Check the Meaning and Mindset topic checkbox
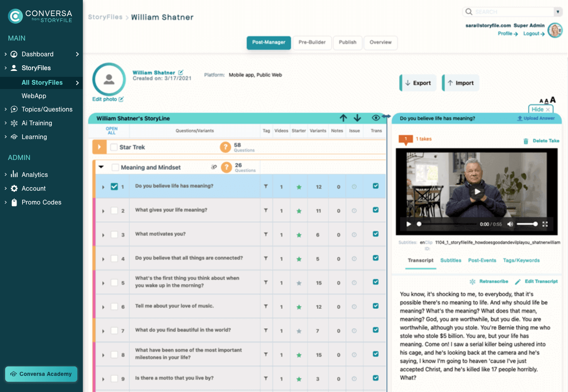The image size is (568, 392). coord(116,167)
